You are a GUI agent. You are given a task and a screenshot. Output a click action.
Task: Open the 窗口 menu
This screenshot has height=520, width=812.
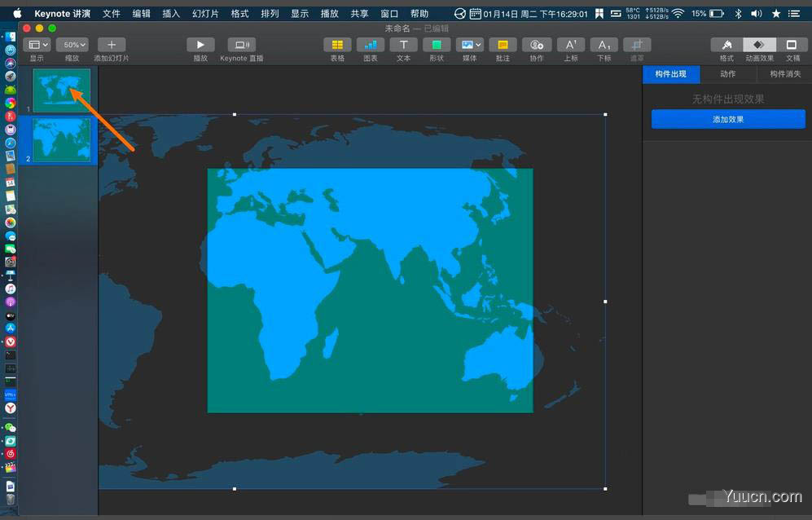pos(389,14)
